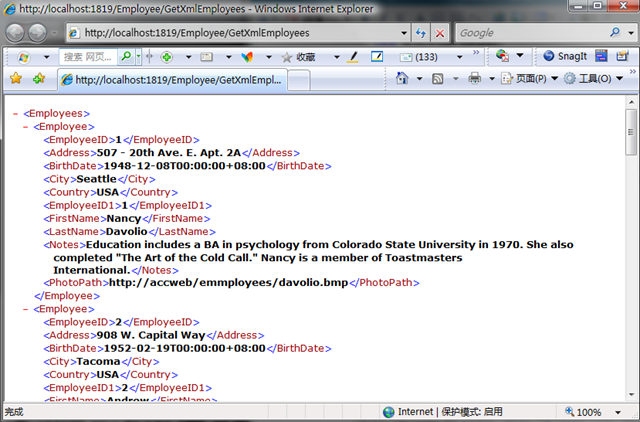640x422 pixels.
Task: Collapse the second Employee node
Action: click(x=26, y=309)
